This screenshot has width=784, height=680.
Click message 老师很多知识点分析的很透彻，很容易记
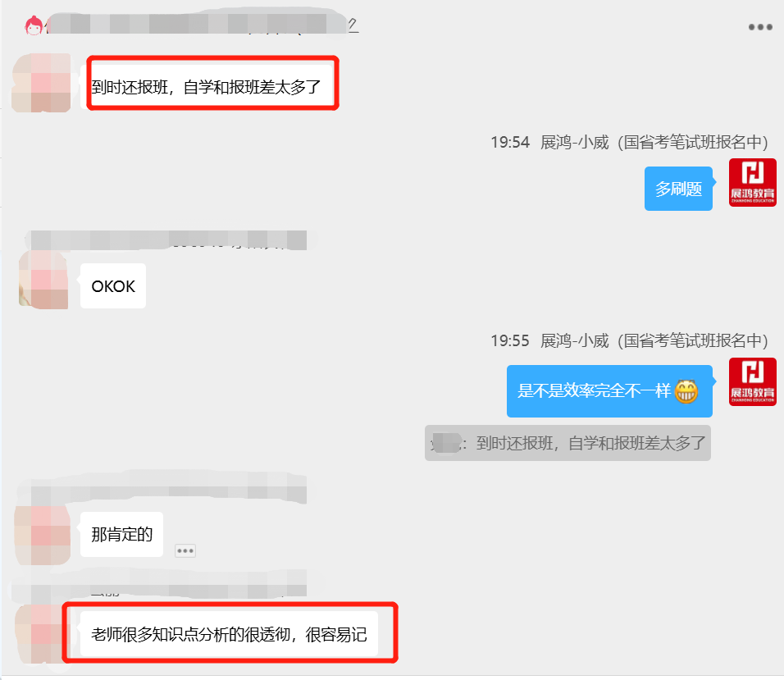click(229, 634)
